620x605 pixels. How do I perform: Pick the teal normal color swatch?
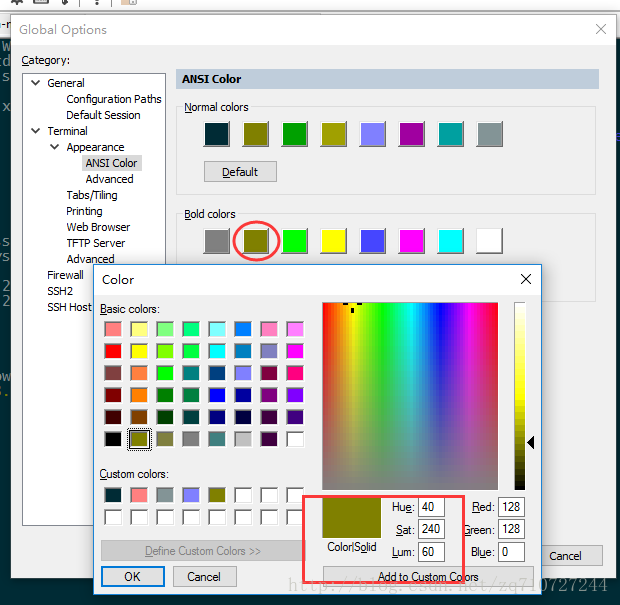[450, 134]
